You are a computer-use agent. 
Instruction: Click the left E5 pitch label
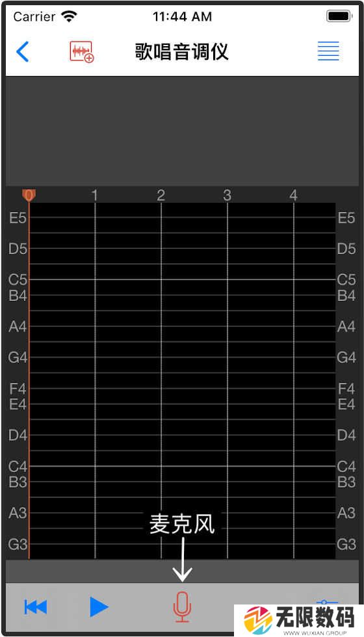click(18, 218)
